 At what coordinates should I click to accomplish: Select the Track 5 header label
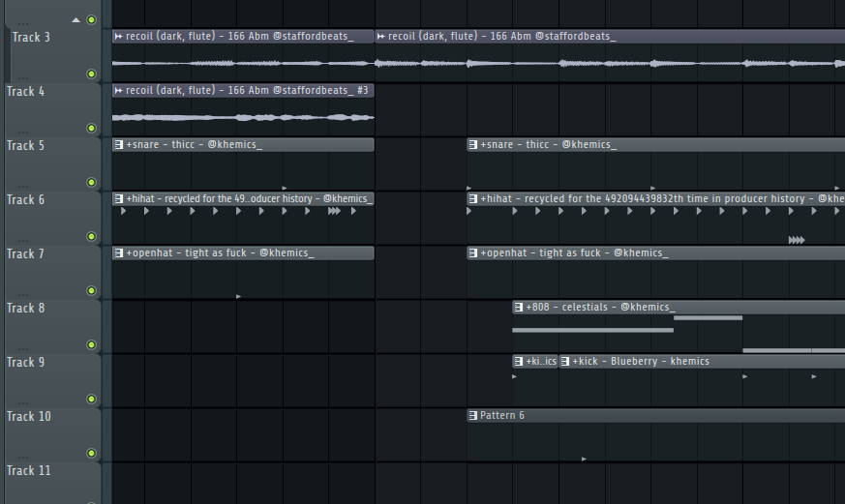pos(25,145)
